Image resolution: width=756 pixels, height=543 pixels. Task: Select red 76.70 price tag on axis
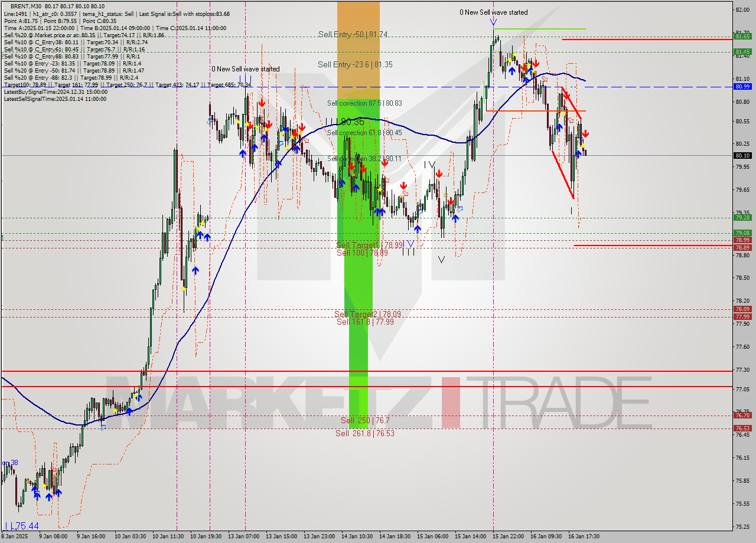click(x=742, y=416)
